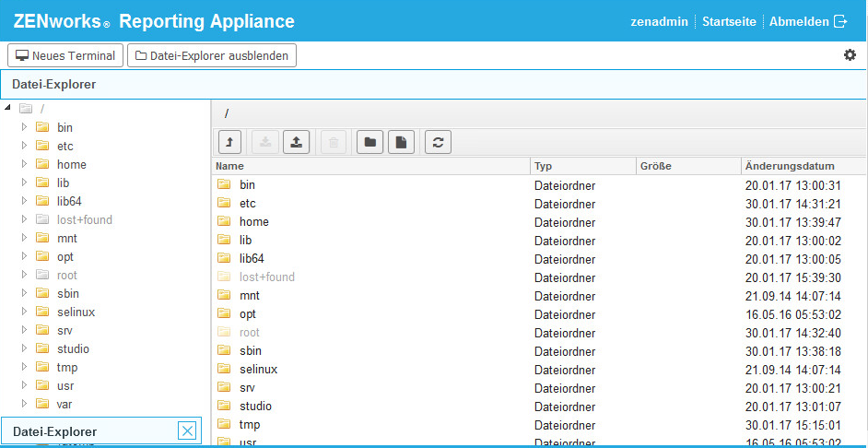Open the settings gear icon
The height and width of the screenshot is (448, 868).
(x=850, y=55)
